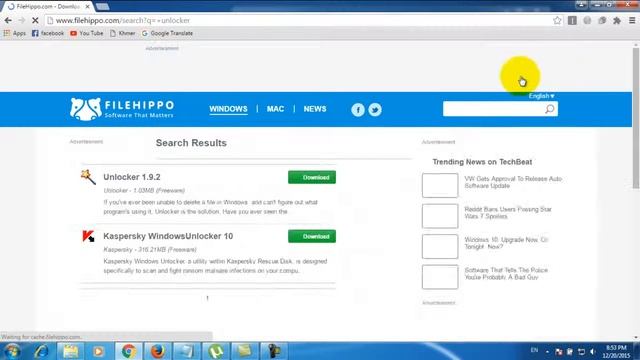Click FileHippo's Twitter round icon
The height and width of the screenshot is (360, 640).
(375, 110)
